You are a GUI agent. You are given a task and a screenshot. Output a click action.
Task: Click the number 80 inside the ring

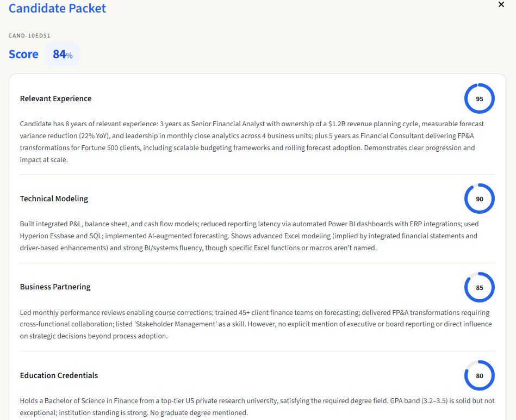480,375
